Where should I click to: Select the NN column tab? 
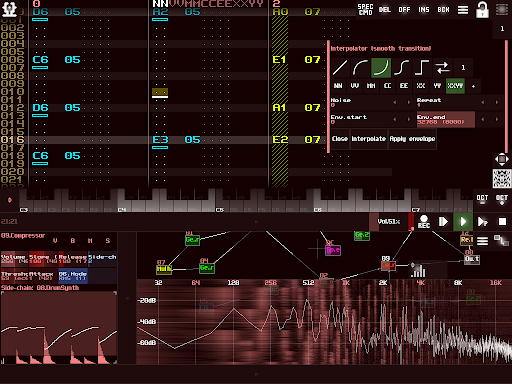338,86
